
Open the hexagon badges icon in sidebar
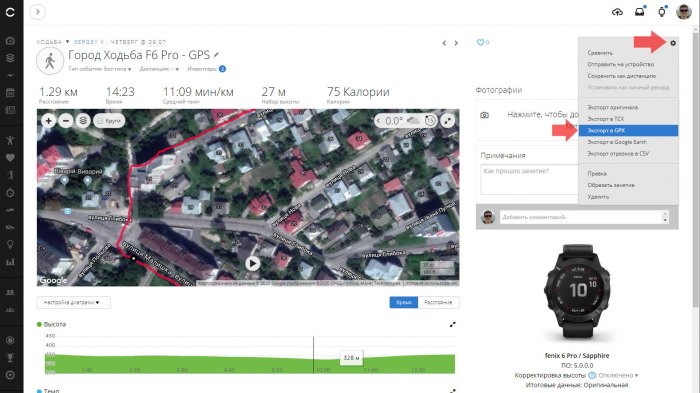tap(10, 340)
